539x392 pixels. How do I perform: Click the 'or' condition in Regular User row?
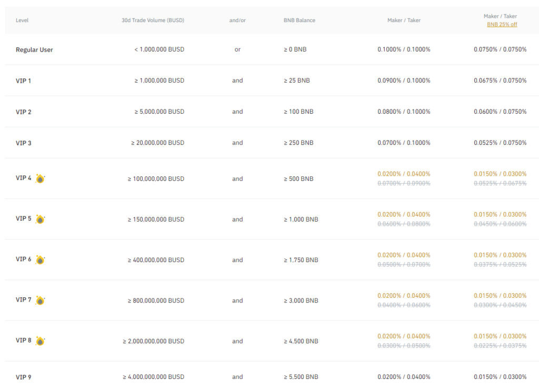click(x=237, y=49)
